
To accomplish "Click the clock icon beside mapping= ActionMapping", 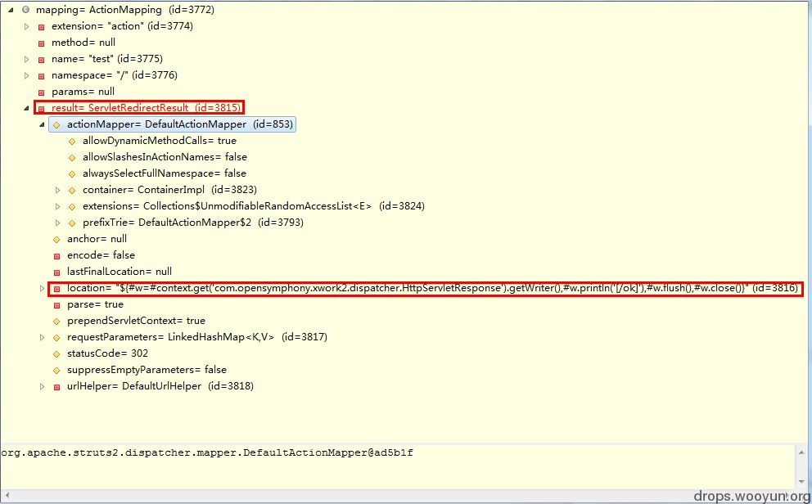I will coord(25,10).
